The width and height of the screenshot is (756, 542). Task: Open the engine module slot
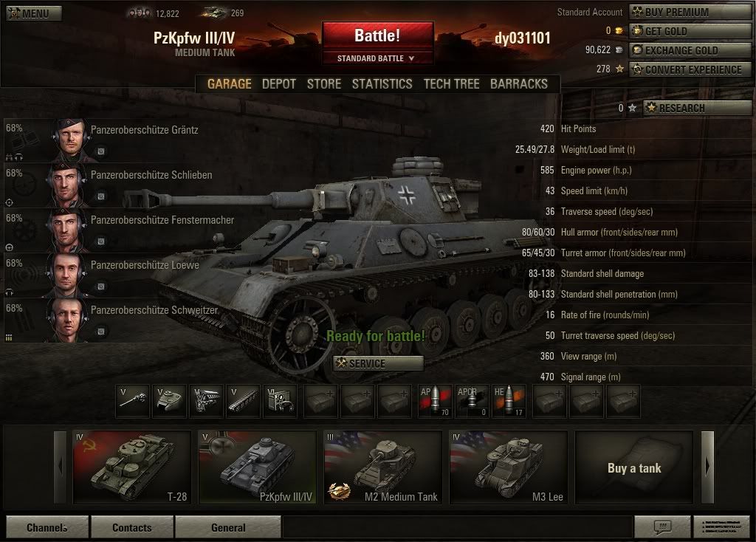(207, 400)
